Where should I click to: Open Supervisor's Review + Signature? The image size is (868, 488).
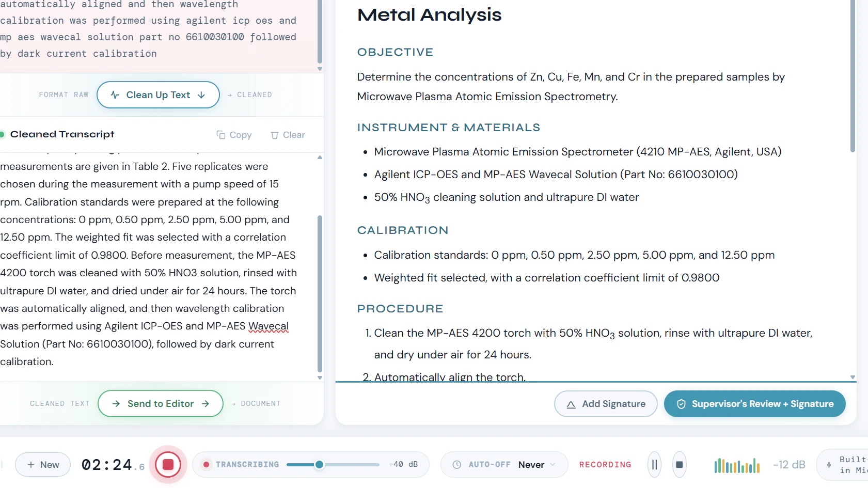point(754,404)
